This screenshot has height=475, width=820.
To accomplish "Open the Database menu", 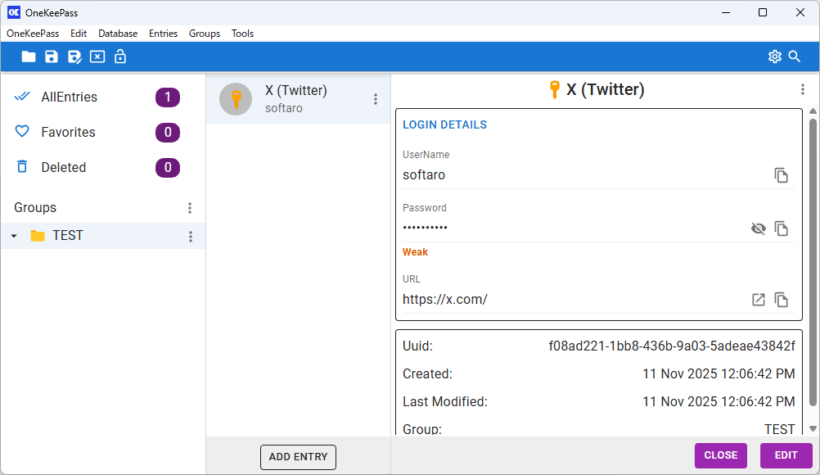I will pos(117,33).
